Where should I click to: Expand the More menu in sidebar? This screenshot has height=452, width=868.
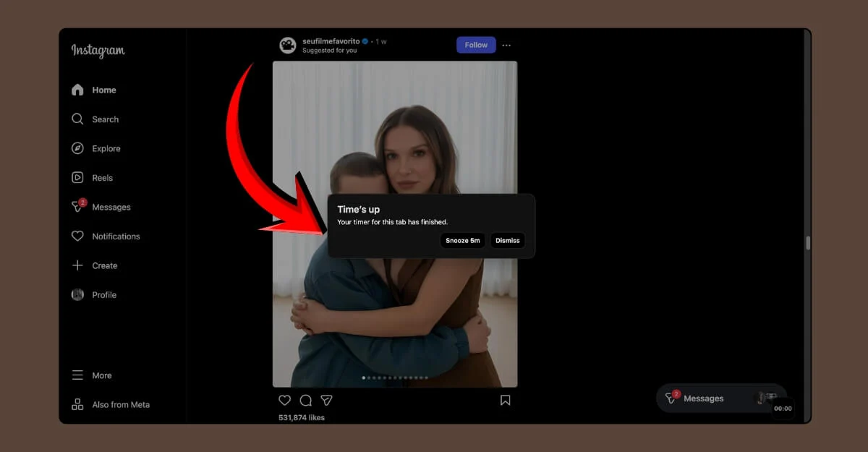(x=101, y=375)
